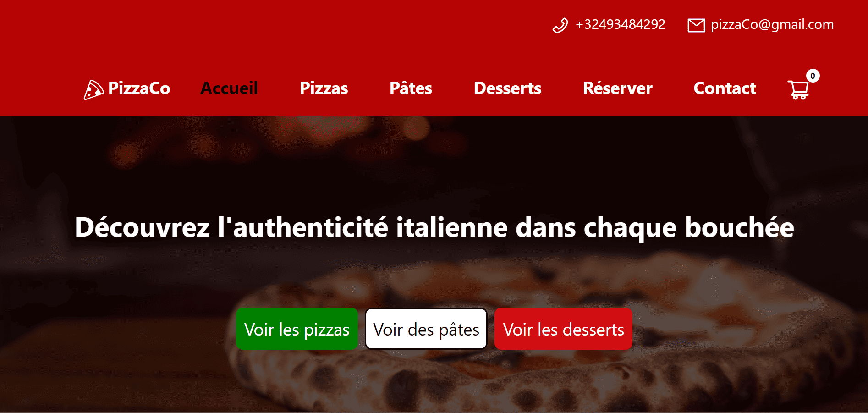Navigate to the Pâtes section
Image resolution: width=868 pixels, height=413 pixels.
411,88
